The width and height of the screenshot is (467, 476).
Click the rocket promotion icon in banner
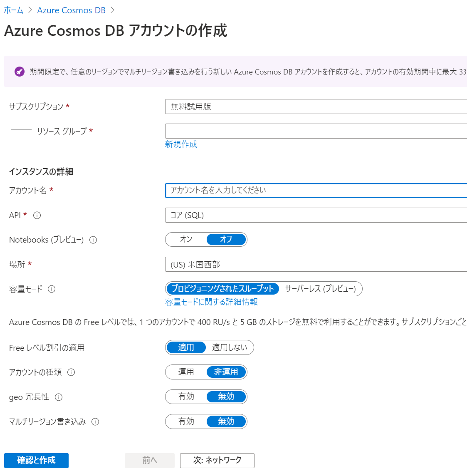pos(20,72)
